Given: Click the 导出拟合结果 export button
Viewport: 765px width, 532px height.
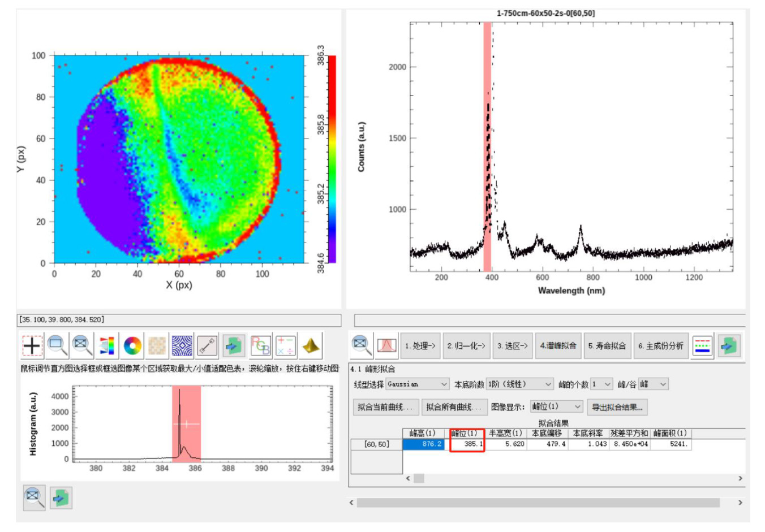Looking at the screenshot, I should click(x=617, y=406).
